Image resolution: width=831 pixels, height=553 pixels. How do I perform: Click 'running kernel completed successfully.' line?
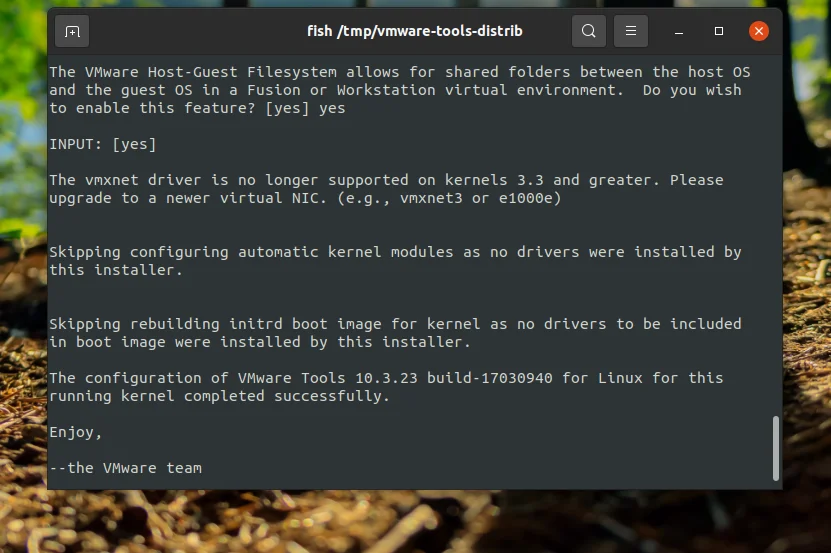click(219, 397)
